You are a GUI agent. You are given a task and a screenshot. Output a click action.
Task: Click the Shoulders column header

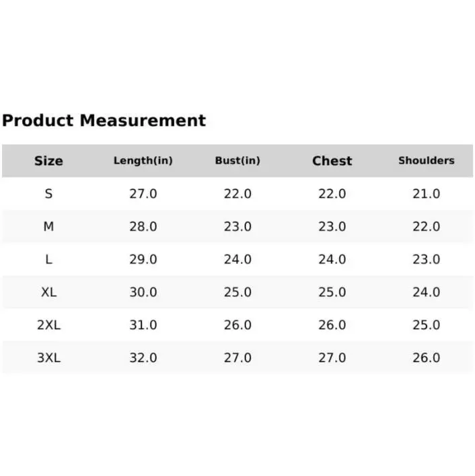point(426,161)
